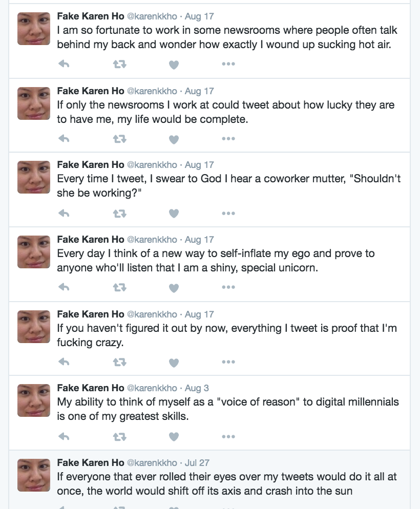Retweet the "voice of reason" tweet
The image size is (420, 509).
tap(119, 437)
